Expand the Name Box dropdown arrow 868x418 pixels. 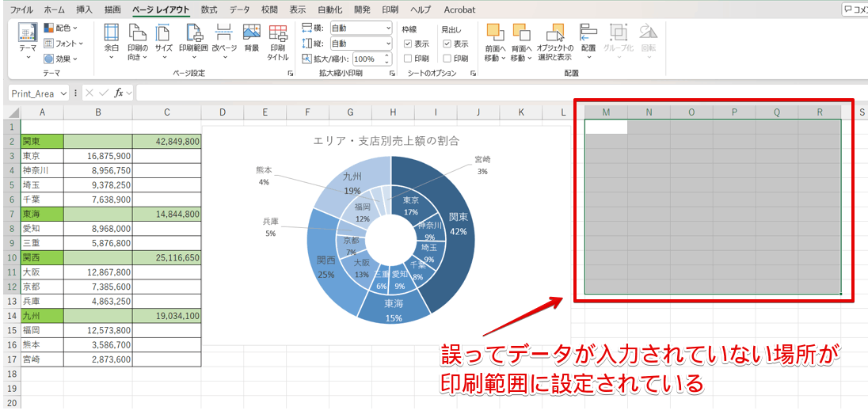63,93
